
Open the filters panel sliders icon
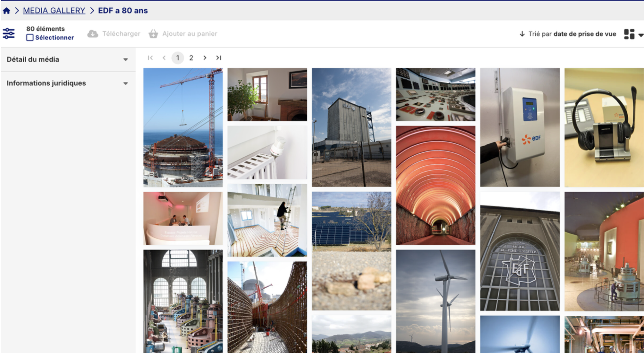9,34
